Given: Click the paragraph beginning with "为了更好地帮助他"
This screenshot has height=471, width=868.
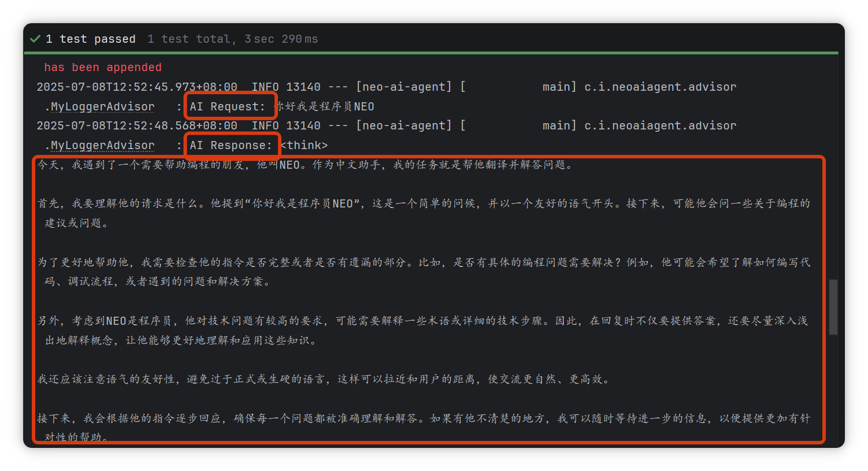Looking at the screenshot, I should (x=423, y=262).
